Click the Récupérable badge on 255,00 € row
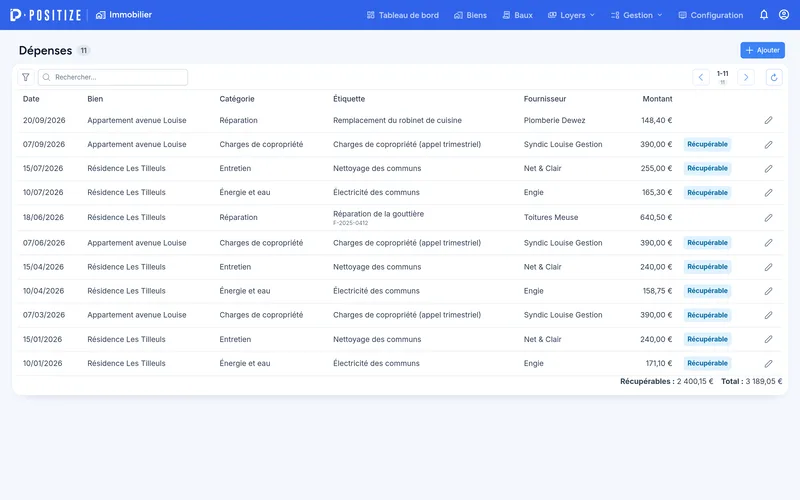The width and height of the screenshot is (800, 500). pyautogui.click(x=707, y=168)
